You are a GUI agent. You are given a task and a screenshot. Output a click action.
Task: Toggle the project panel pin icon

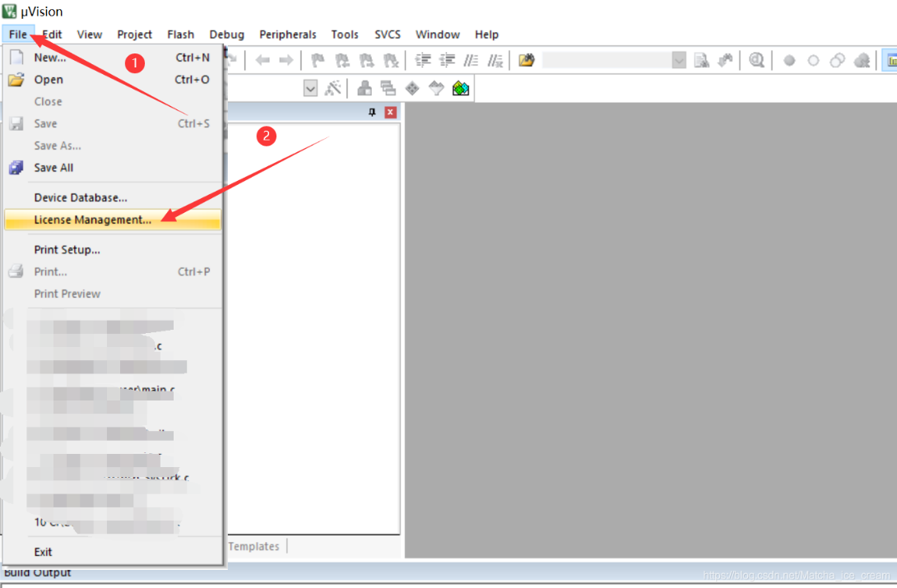coord(372,112)
